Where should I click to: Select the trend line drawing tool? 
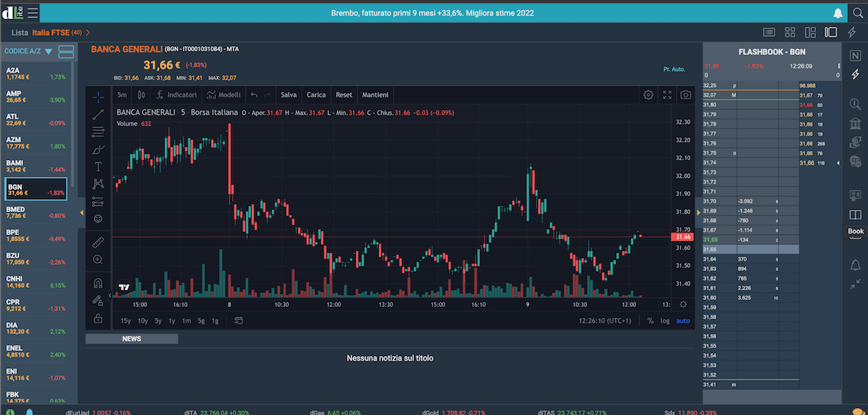tap(98, 115)
